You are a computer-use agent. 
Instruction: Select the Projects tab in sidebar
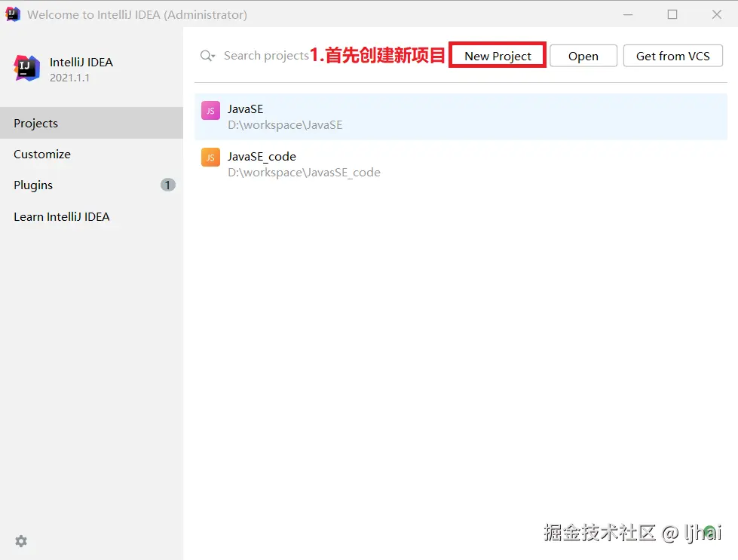[x=91, y=123]
